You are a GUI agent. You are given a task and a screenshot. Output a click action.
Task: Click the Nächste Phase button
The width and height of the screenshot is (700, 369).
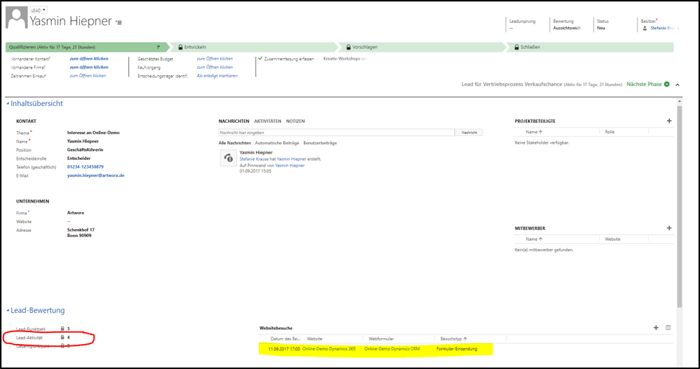(x=644, y=84)
